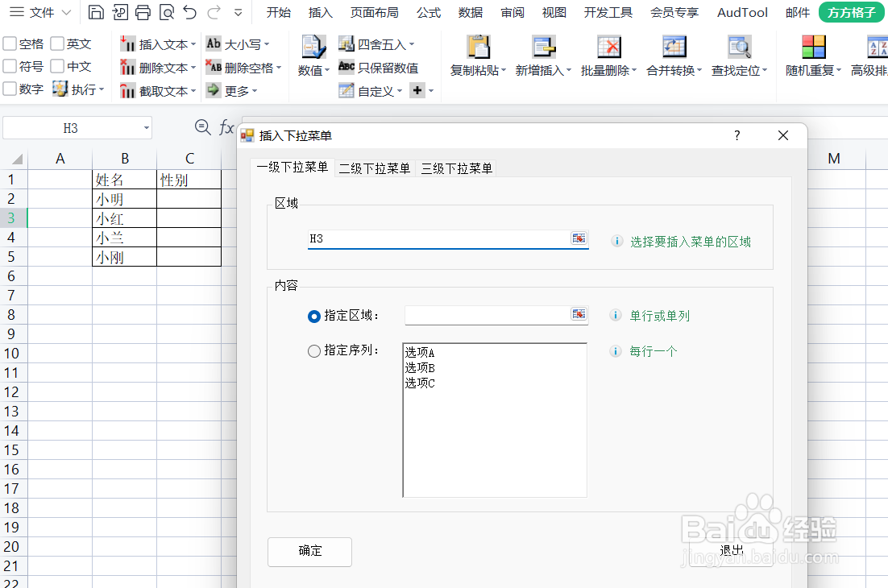
Task: Click 只保留数值 tool
Action: click(378, 68)
